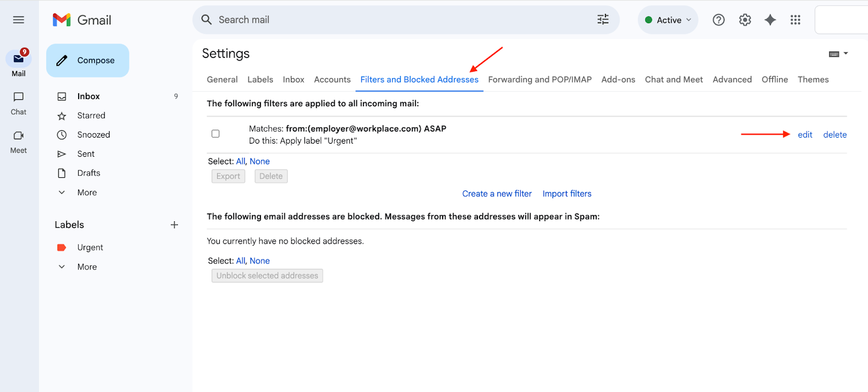The width and height of the screenshot is (868, 392).
Task: Open the Settings gear icon
Action: [745, 20]
